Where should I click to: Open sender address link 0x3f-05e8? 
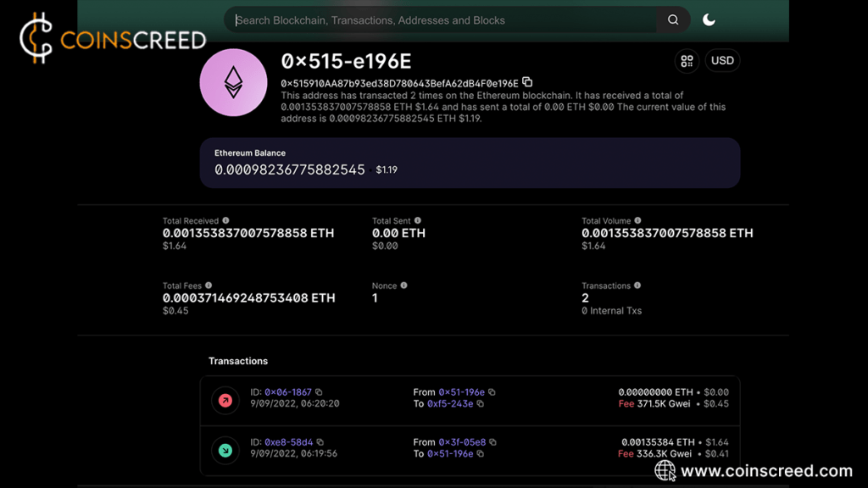(465, 441)
